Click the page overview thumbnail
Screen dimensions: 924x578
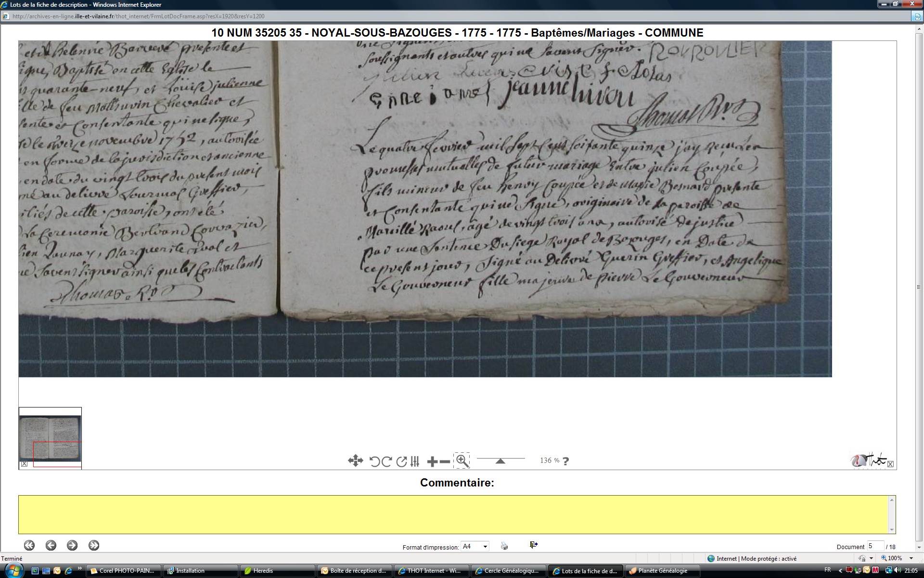50,436
